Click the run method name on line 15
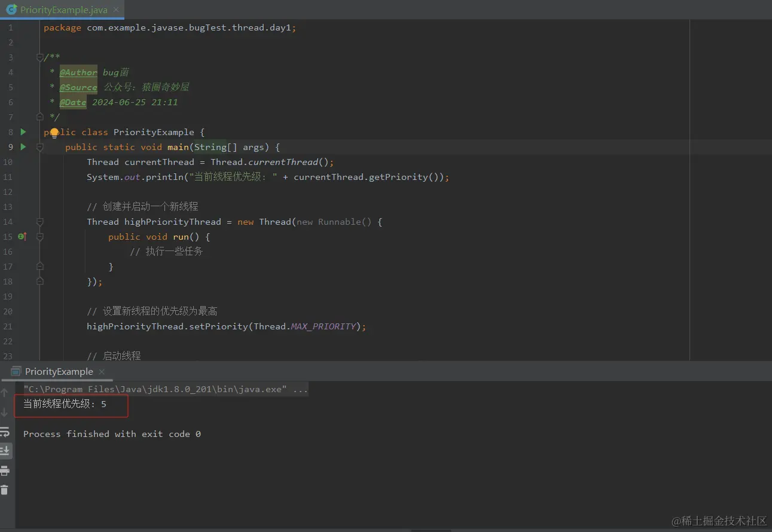Screen dimensions: 772x532 181,237
